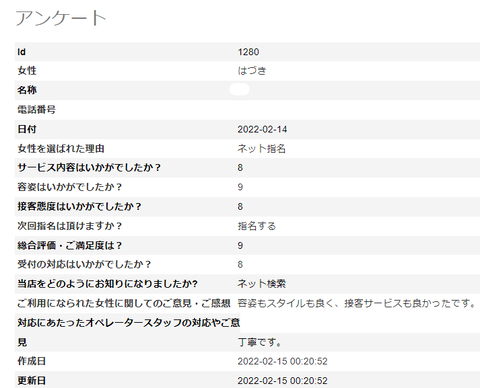
Task: Click the 接客態度はいかがでしたか？ label
Action: (x=80, y=206)
